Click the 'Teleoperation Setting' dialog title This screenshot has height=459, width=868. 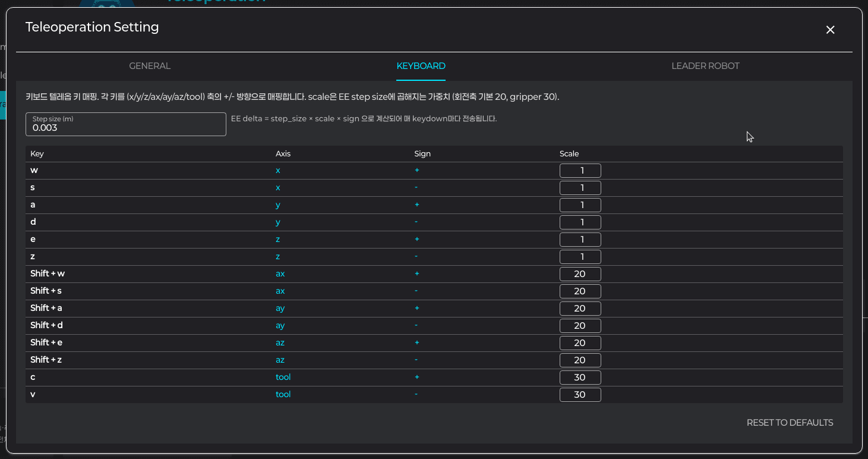click(92, 27)
